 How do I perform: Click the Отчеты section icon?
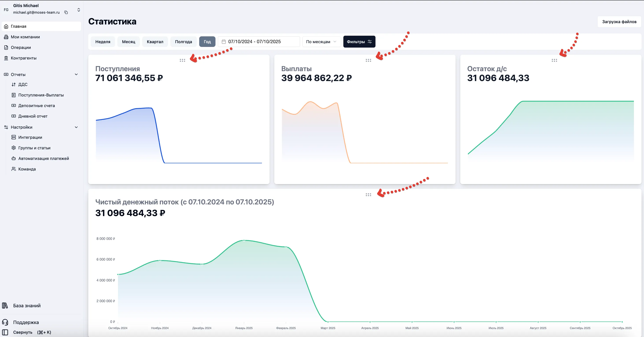[6, 74]
